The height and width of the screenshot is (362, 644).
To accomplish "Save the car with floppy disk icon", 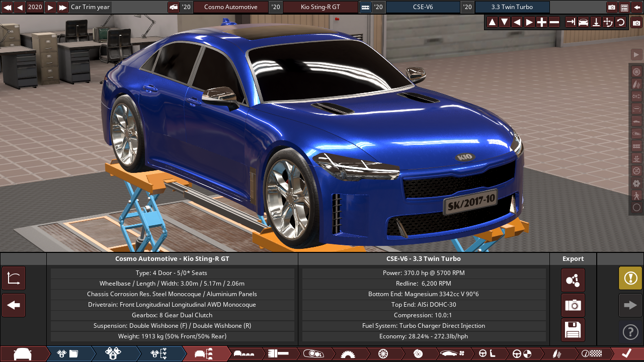I will tap(573, 330).
